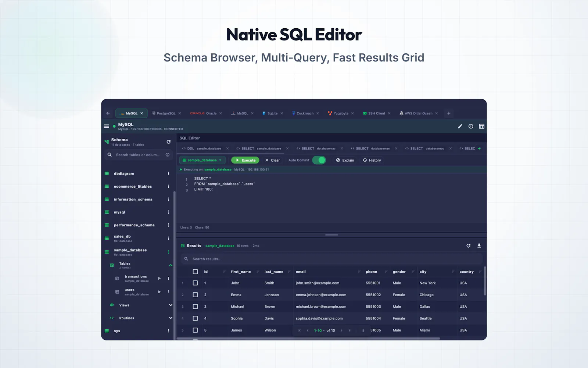Open the id column filter menu

point(225,272)
